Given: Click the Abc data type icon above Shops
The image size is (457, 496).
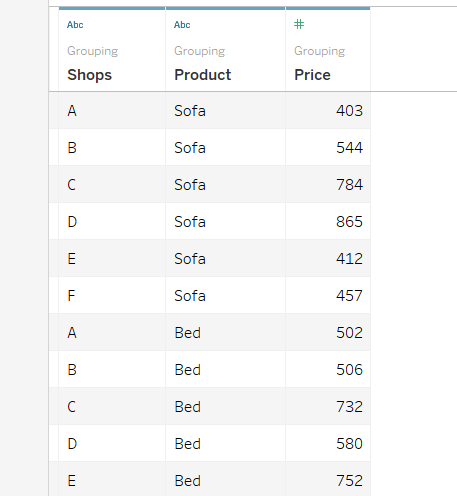Looking at the screenshot, I should coord(75,25).
